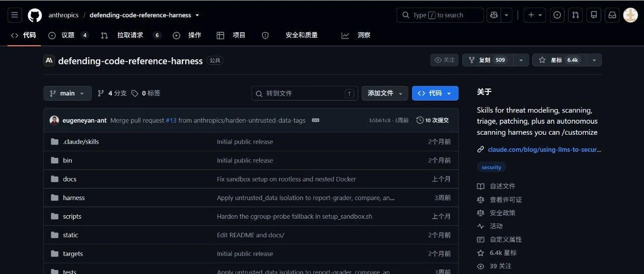This screenshot has width=644, height=274.
Task: Click the Type / to search box
Action: [440, 15]
